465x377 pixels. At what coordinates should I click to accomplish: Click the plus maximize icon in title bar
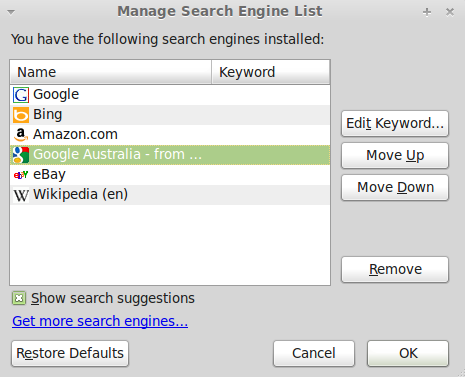(x=427, y=12)
